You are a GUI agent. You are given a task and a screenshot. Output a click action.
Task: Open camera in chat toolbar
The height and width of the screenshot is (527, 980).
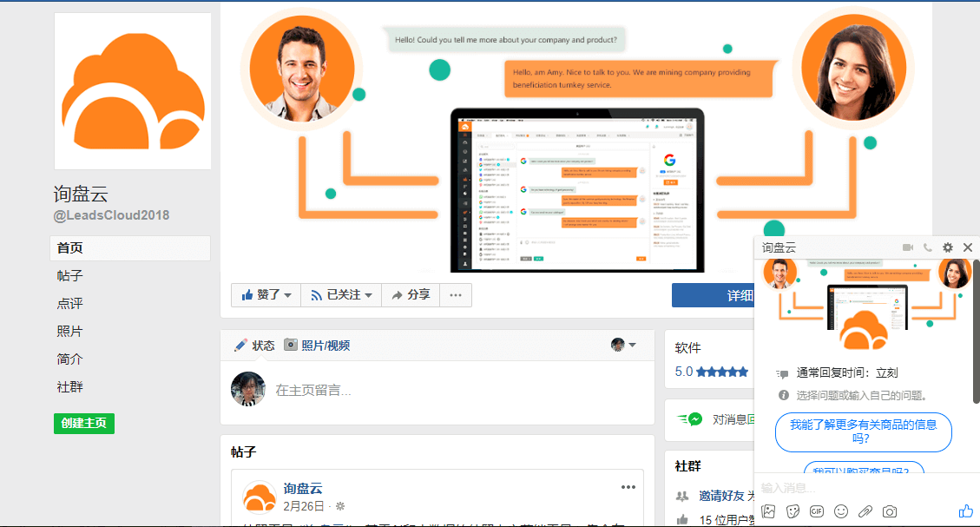coord(890,511)
